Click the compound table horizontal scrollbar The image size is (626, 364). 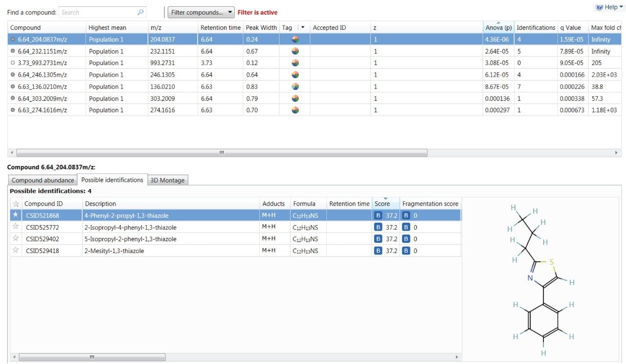point(222,153)
